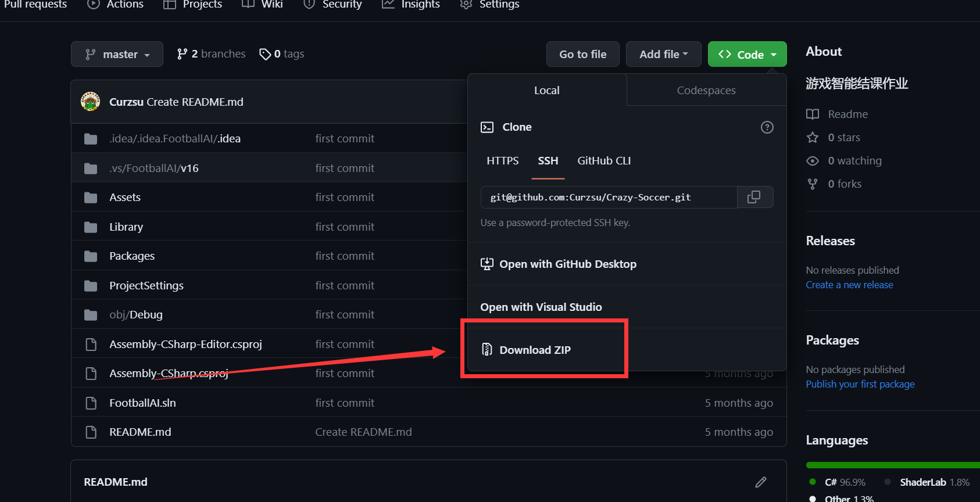
Task: Open the Projects tab
Action: coord(192,4)
